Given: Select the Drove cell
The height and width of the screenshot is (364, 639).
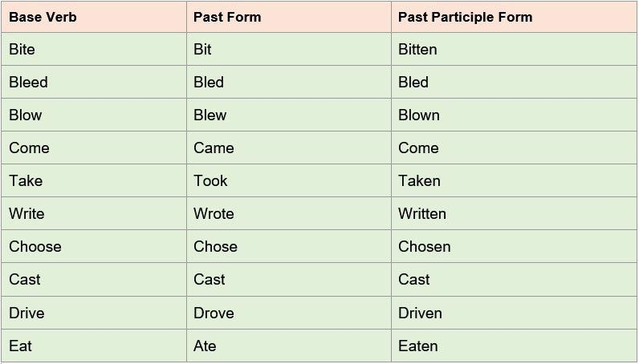Looking at the screenshot, I should pos(214,313).
